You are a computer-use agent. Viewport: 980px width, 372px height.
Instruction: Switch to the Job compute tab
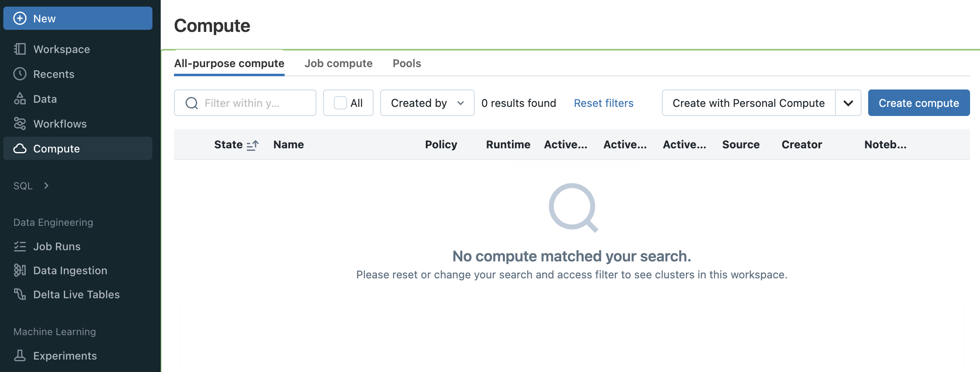coord(338,63)
